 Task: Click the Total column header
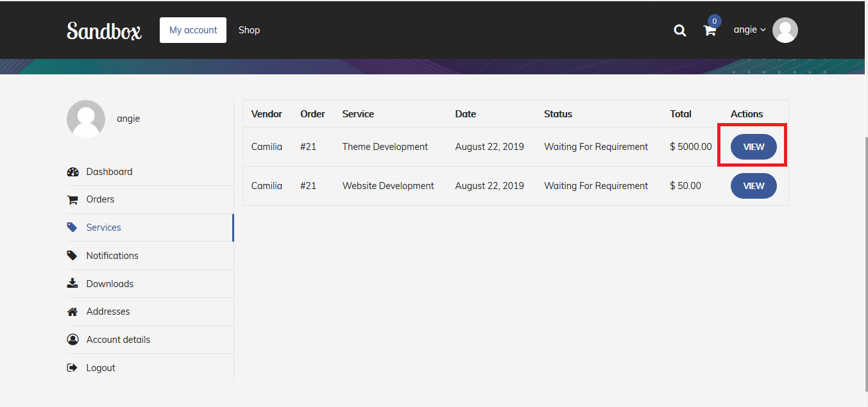tap(681, 114)
